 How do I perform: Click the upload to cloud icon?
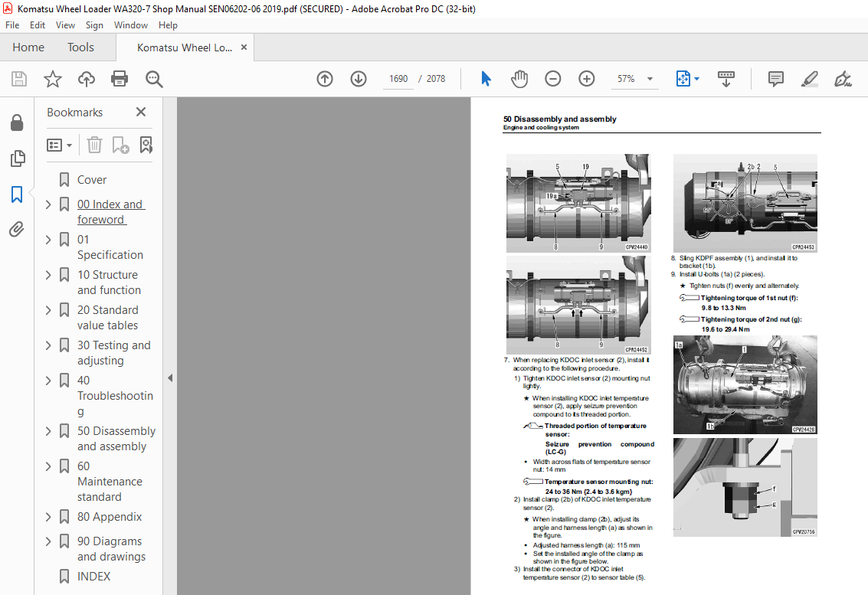point(87,79)
